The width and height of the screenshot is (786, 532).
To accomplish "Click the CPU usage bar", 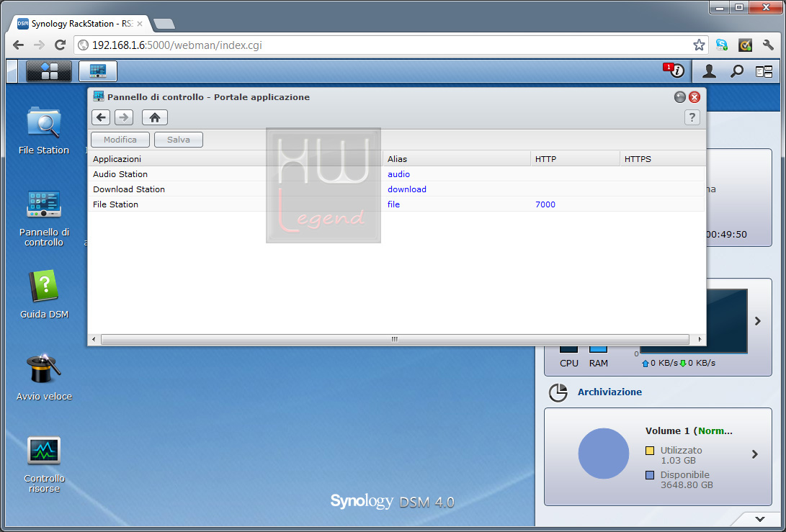I will 568,349.
